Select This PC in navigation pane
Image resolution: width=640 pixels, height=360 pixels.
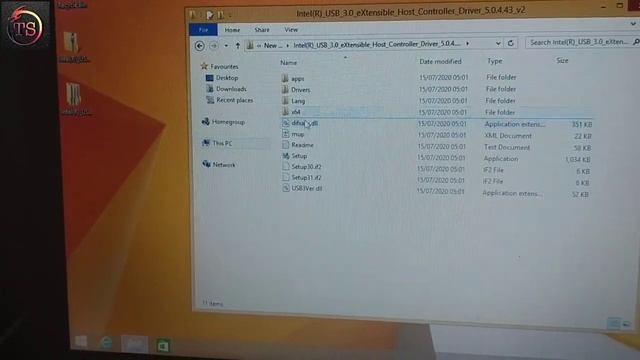[222, 143]
